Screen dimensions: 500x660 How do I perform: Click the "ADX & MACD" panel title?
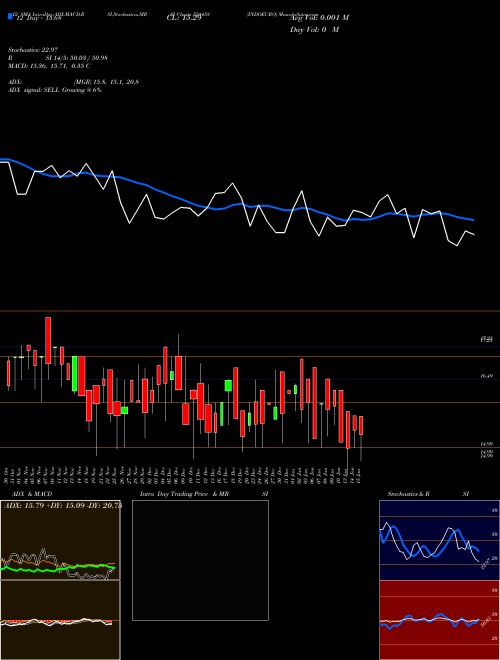[32, 494]
